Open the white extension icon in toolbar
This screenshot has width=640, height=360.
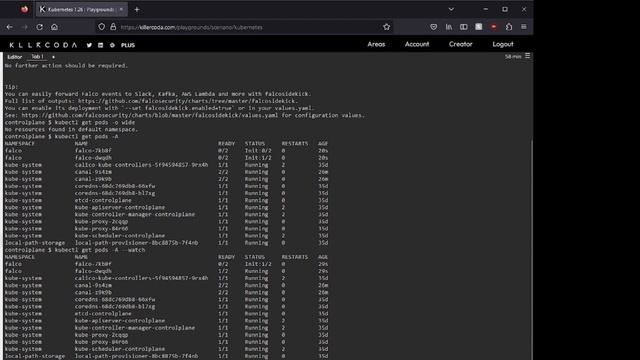478,27
